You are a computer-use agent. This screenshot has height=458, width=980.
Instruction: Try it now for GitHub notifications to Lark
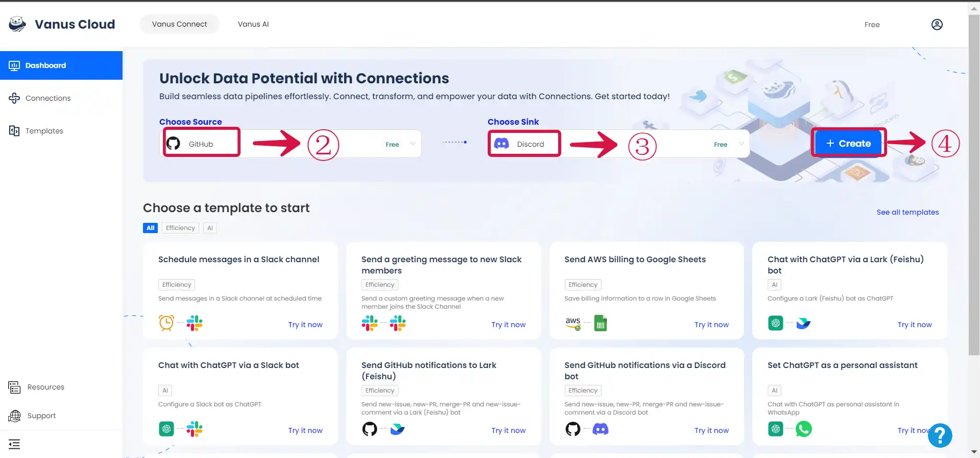tap(508, 430)
